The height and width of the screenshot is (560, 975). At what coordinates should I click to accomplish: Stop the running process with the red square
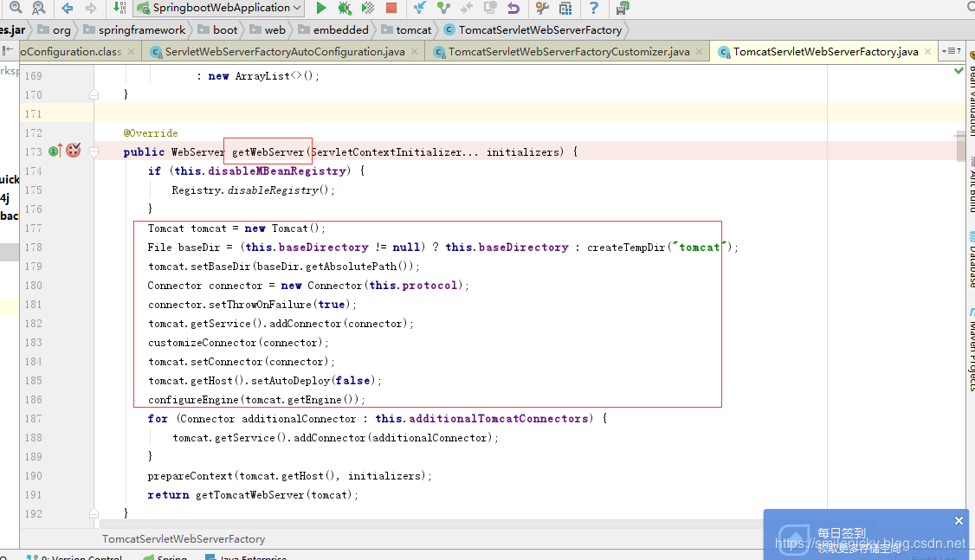[391, 8]
